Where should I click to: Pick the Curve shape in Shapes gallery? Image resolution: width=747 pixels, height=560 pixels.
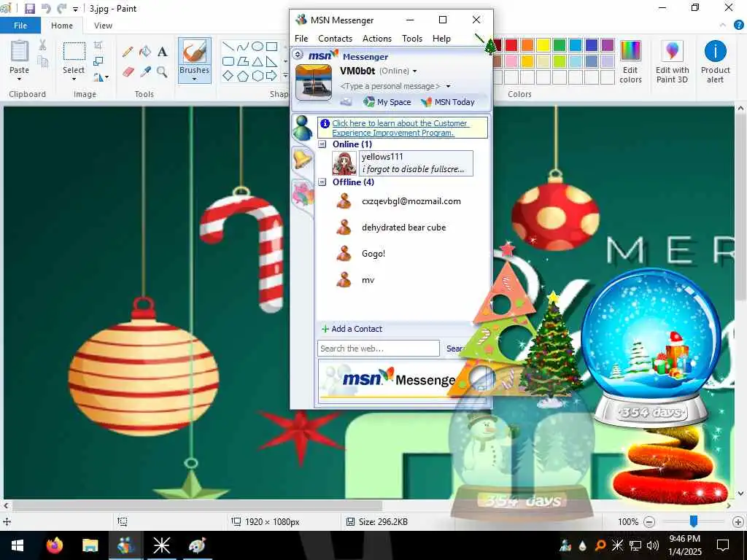(242, 46)
